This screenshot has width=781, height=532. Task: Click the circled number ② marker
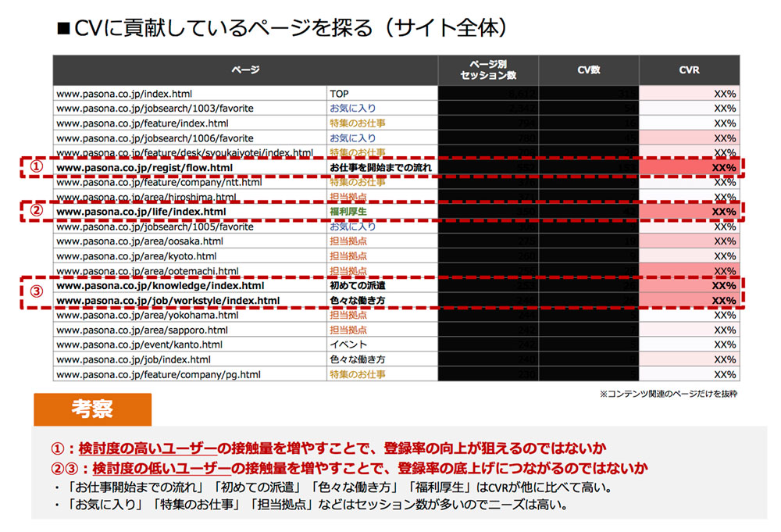pos(35,212)
